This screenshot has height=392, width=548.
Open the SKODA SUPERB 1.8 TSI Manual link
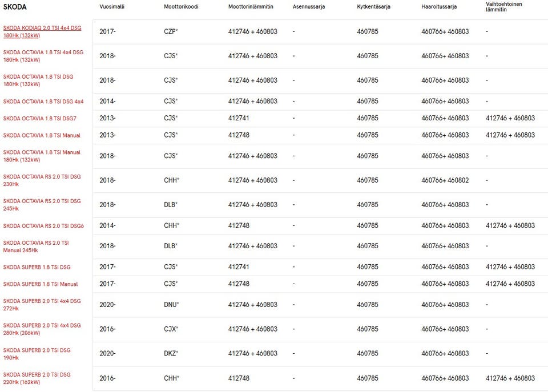point(41,284)
